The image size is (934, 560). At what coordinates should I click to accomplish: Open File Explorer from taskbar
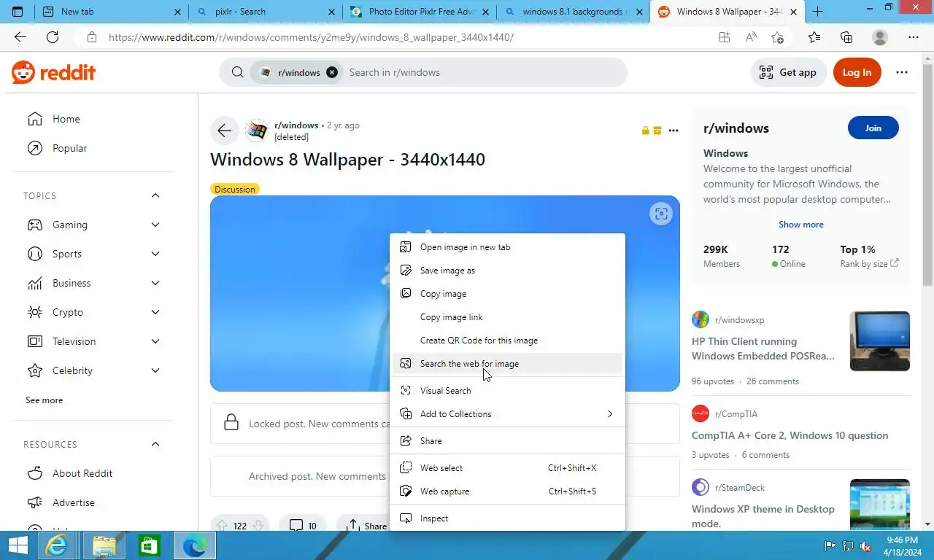click(x=104, y=545)
